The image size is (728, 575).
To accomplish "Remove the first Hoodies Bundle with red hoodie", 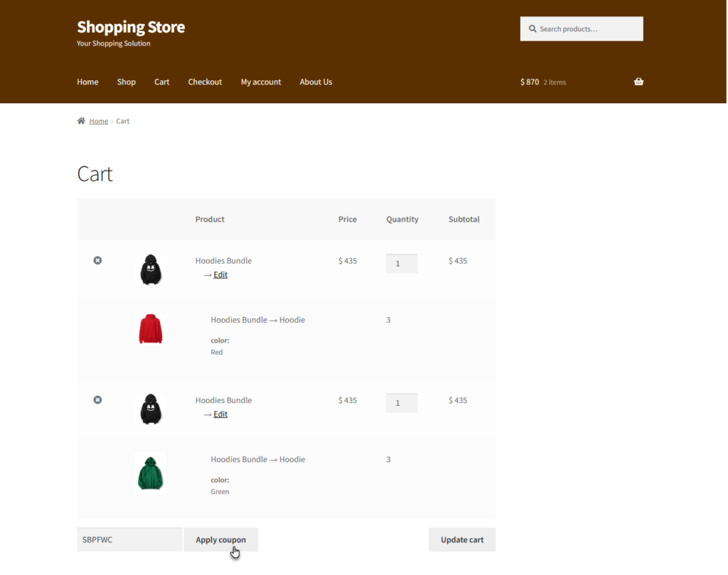I will pyautogui.click(x=97, y=260).
